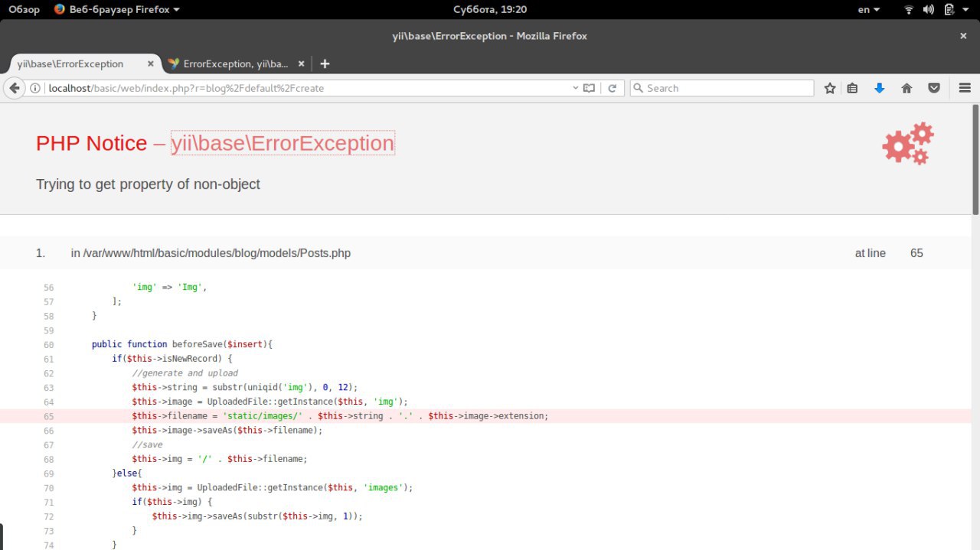Click the beforeSave function declaration line
980x550 pixels.
tap(182, 344)
